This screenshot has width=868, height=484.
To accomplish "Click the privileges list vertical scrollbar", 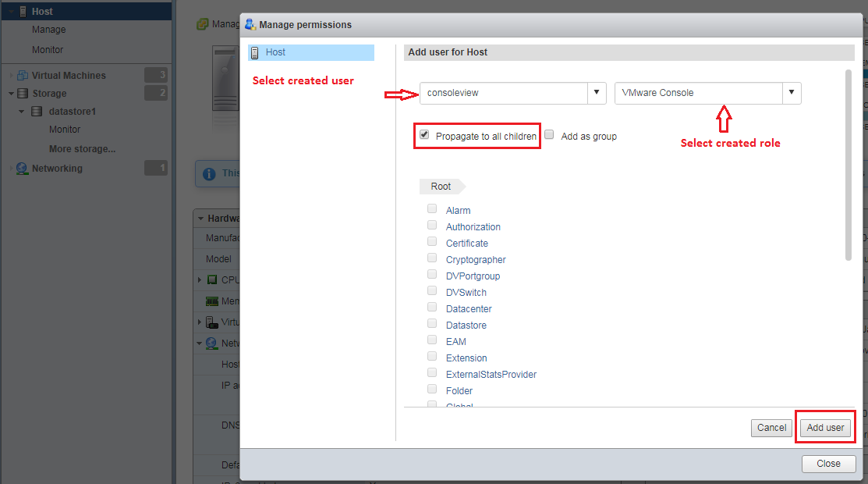I will pyautogui.click(x=848, y=164).
